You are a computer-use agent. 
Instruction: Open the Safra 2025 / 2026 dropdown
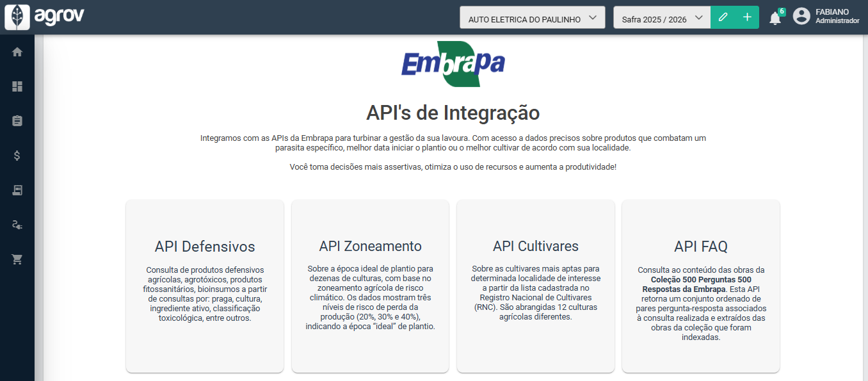(662, 17)
